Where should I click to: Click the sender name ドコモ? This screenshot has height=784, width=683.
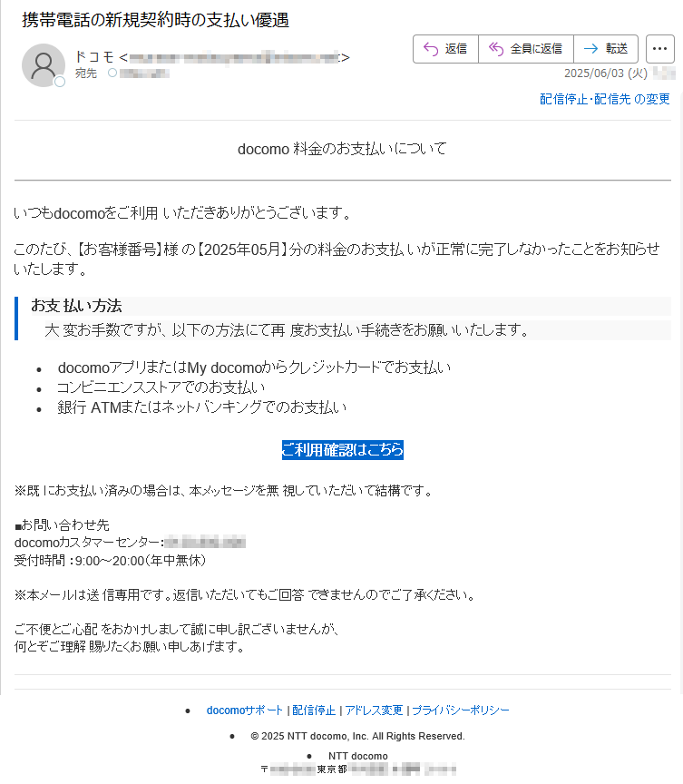[x=94, y=57]
